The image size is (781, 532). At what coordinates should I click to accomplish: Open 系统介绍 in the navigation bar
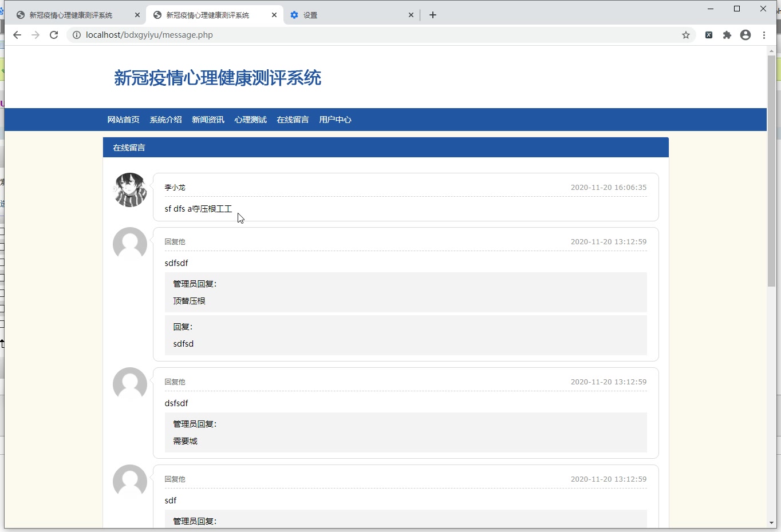click(x=165, y=120)
